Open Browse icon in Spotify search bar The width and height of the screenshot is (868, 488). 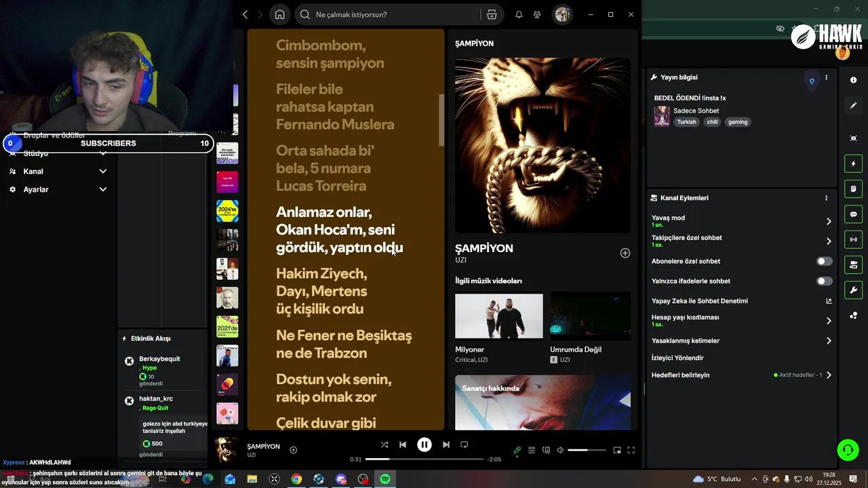[x=492, y=14]
